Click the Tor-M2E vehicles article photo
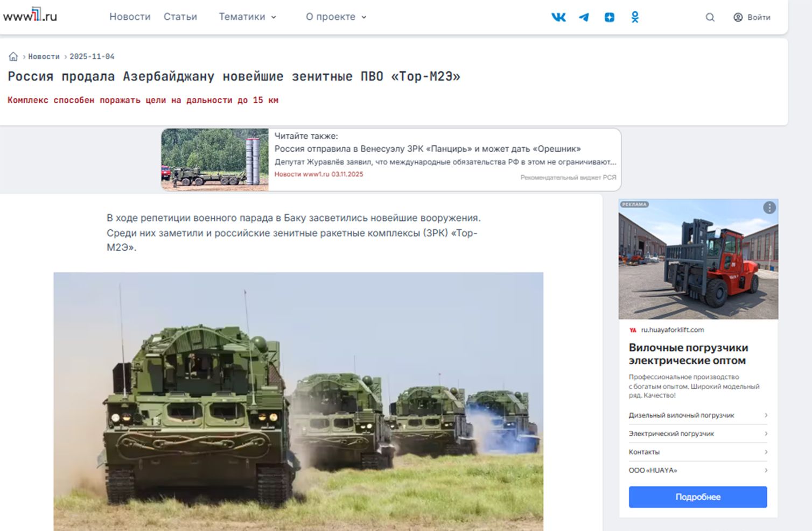Screen dimensions: 812x531 (298, 401)
